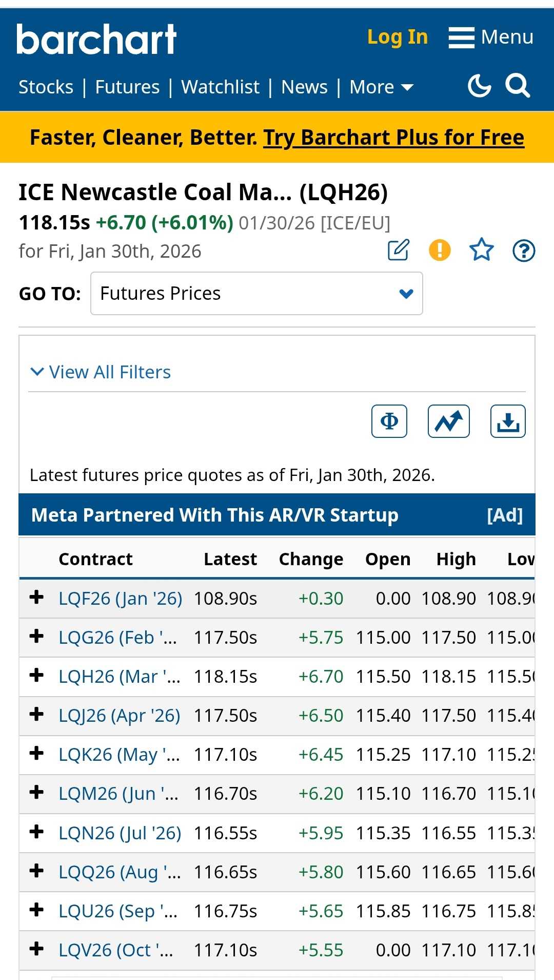This screenshot has height=980, width=554.
Task: Go to the Futures nav item
Action: [127, 87]
